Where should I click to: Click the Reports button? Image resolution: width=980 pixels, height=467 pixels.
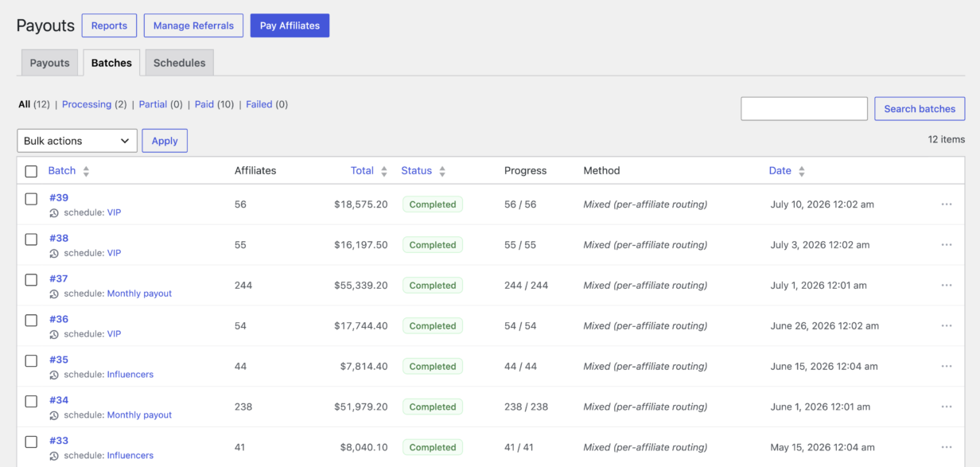(109, 25)
